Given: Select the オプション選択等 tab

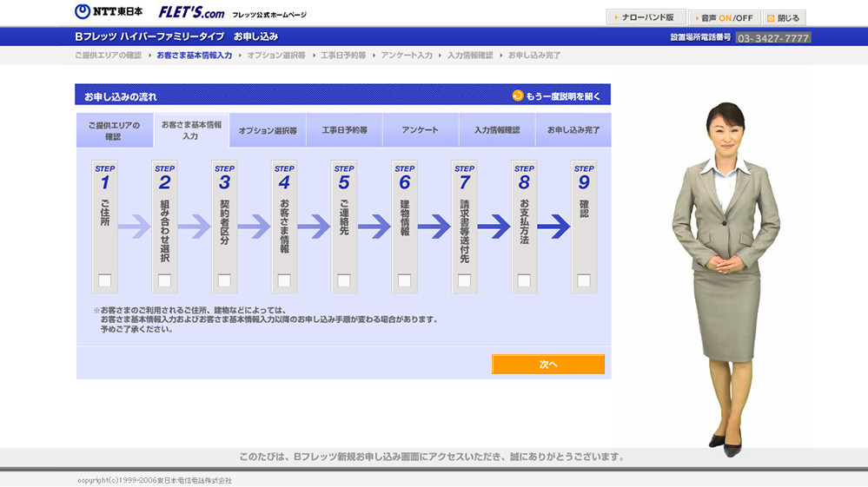Looking at the screenshot, I should pos(268,130).
